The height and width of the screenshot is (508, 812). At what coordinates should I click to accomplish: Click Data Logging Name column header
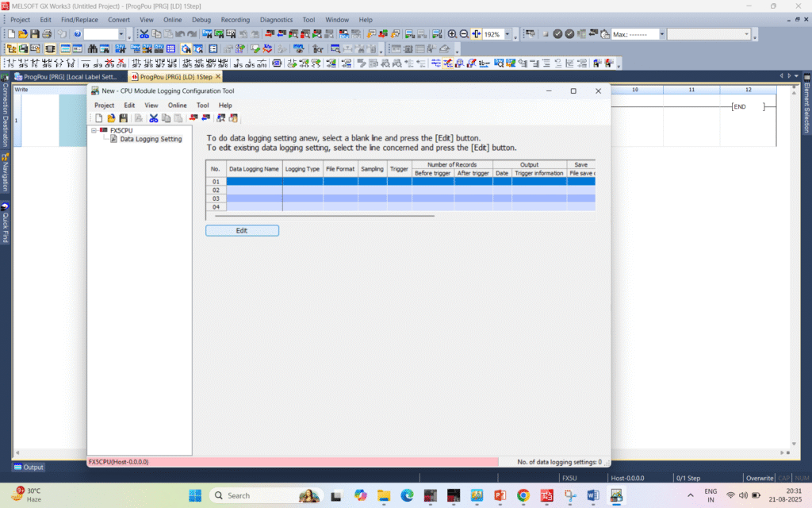255,169
